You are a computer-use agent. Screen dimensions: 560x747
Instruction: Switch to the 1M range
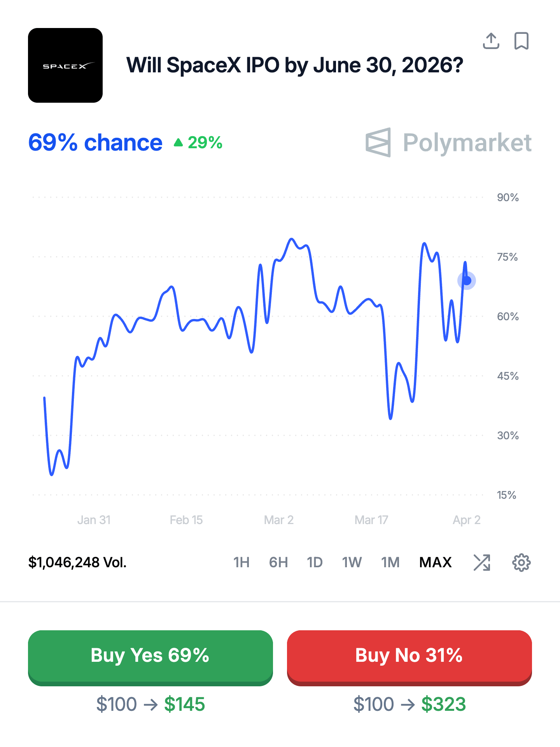coord(390,563)
